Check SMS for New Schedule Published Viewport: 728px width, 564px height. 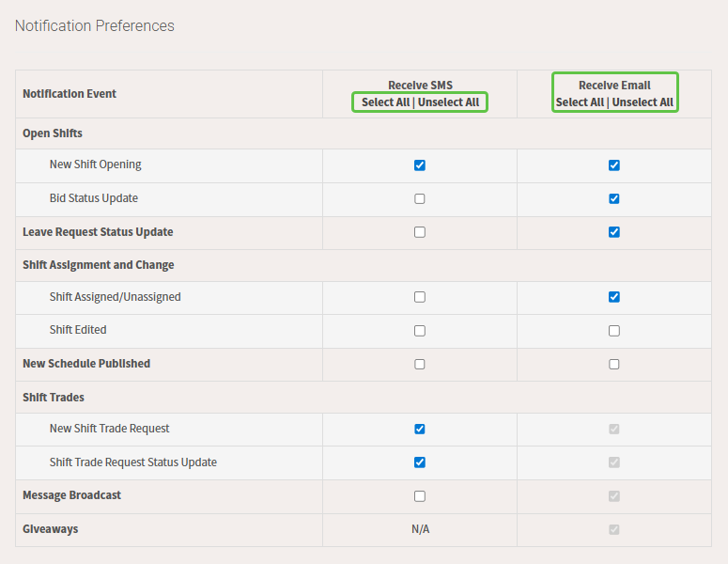pyautogui.click(x=420, y=364)
